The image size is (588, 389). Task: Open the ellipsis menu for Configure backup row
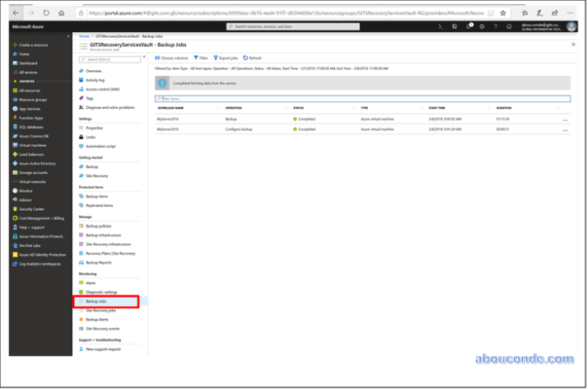[565, 129]
